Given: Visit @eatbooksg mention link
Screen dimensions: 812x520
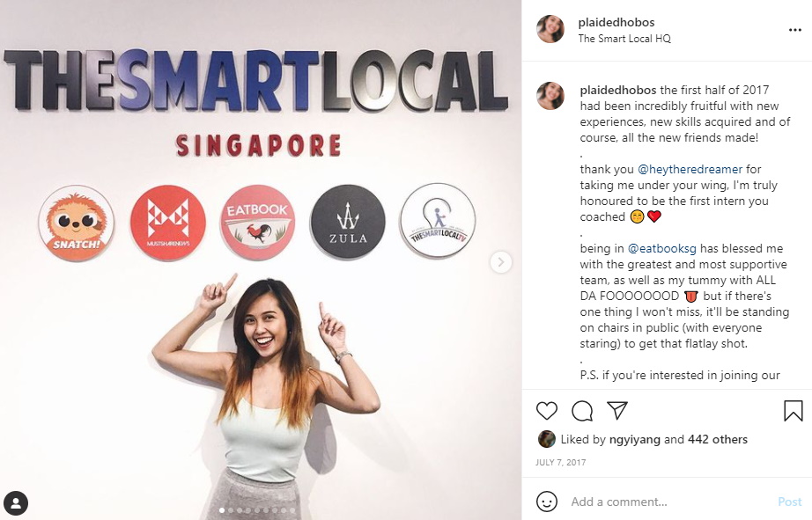Looking at the screenshot, I should click(x=661, y=248).
